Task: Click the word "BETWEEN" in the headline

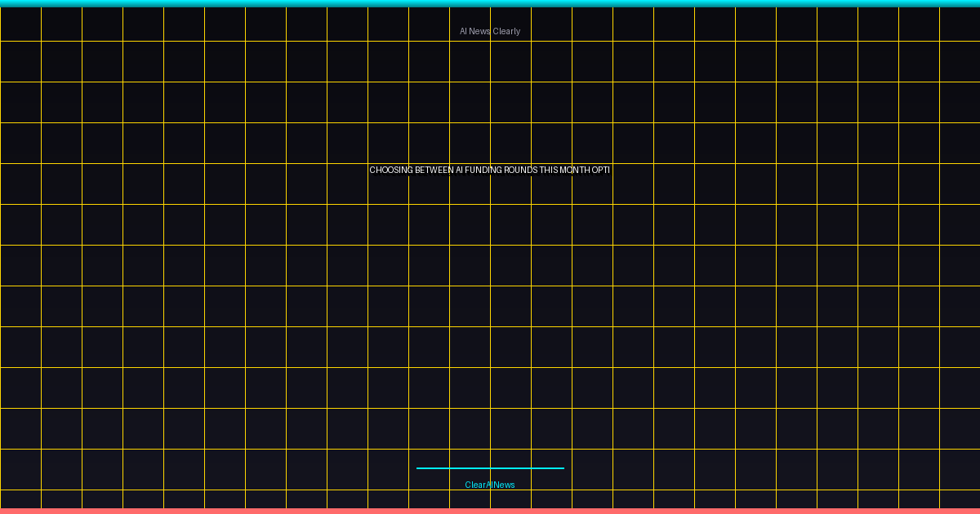Action: point(434,171)
